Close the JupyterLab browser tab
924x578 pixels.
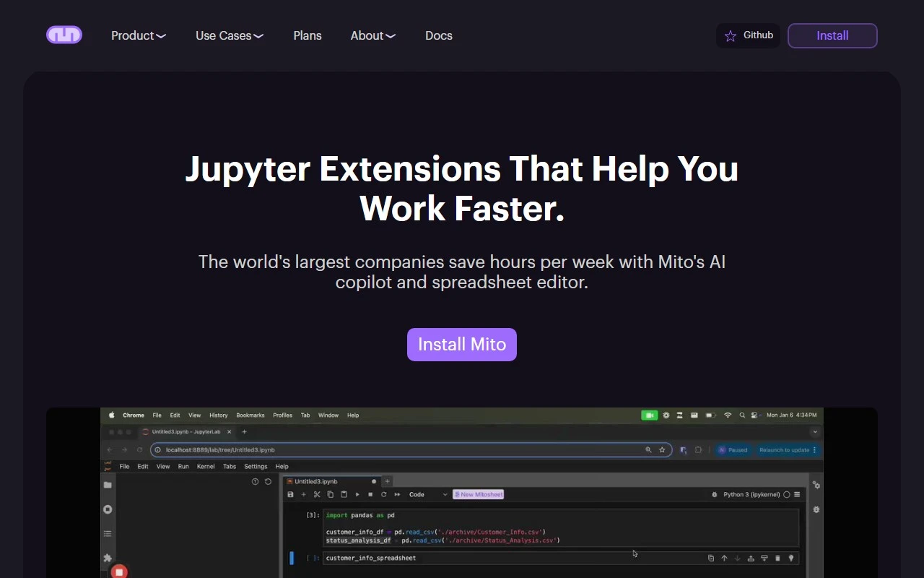click(x=230, y=431)
